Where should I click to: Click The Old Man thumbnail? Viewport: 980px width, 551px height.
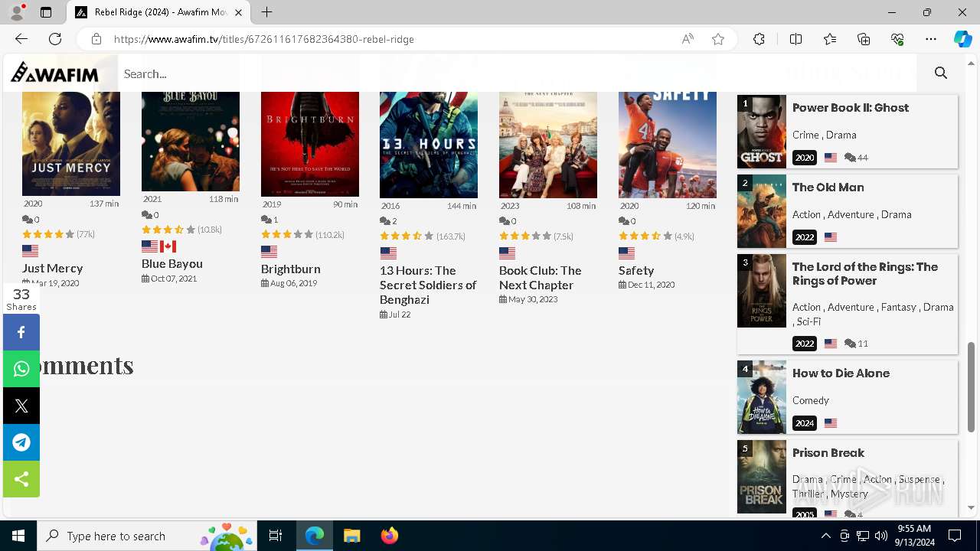point(762,211)
